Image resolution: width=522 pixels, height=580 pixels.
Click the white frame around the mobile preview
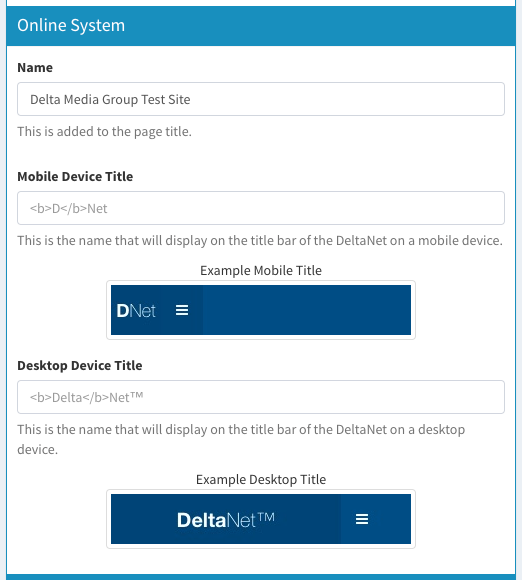pyautogui.click(x=261, y=283)
